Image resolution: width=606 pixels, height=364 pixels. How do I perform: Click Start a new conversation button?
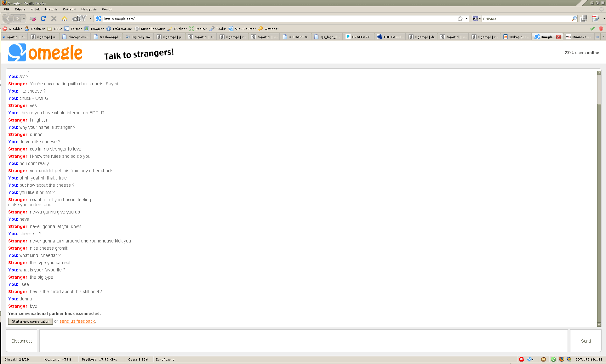(x=31, y=321)
